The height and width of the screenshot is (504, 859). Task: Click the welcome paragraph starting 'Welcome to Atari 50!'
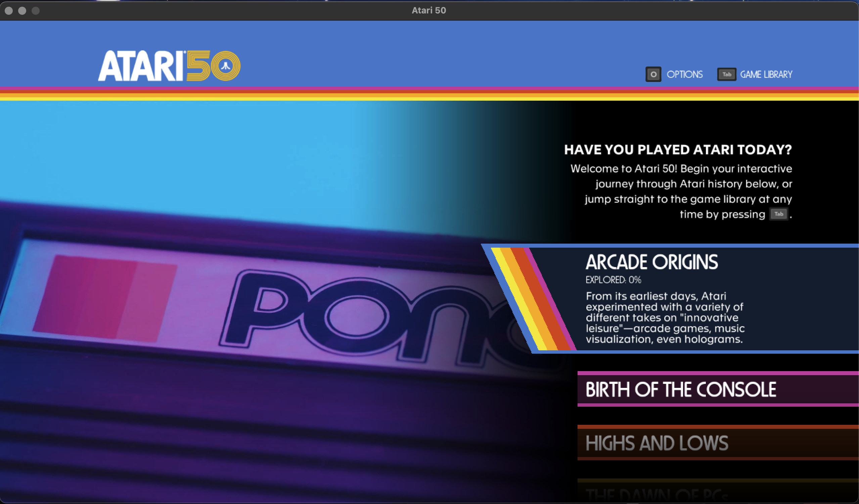tap(681, 191)
